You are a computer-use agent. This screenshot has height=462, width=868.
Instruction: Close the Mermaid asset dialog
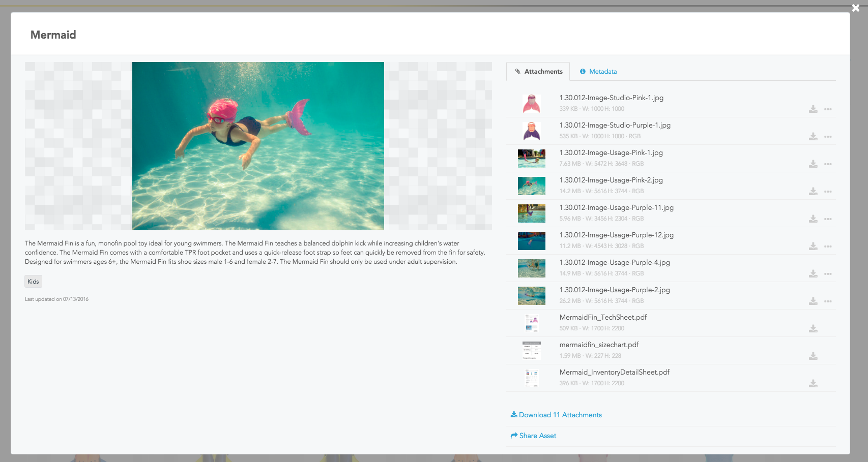click(x=856, y=8)
